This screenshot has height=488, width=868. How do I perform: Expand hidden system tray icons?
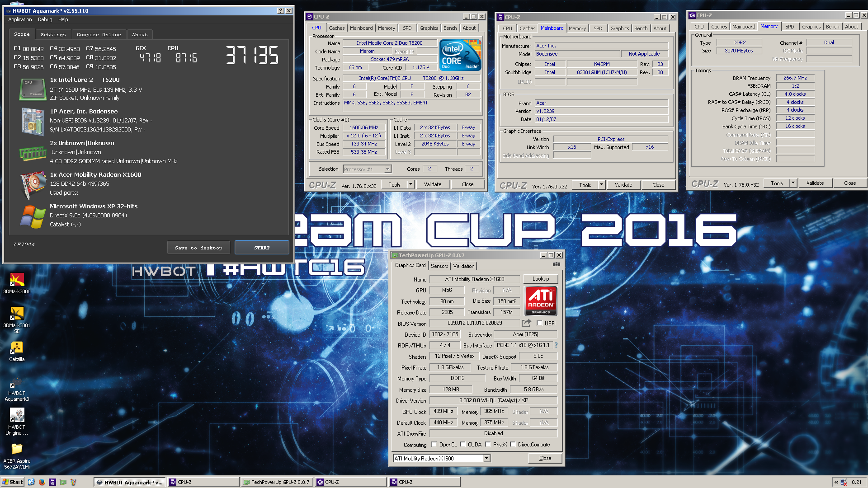click(x=836, y=482)
